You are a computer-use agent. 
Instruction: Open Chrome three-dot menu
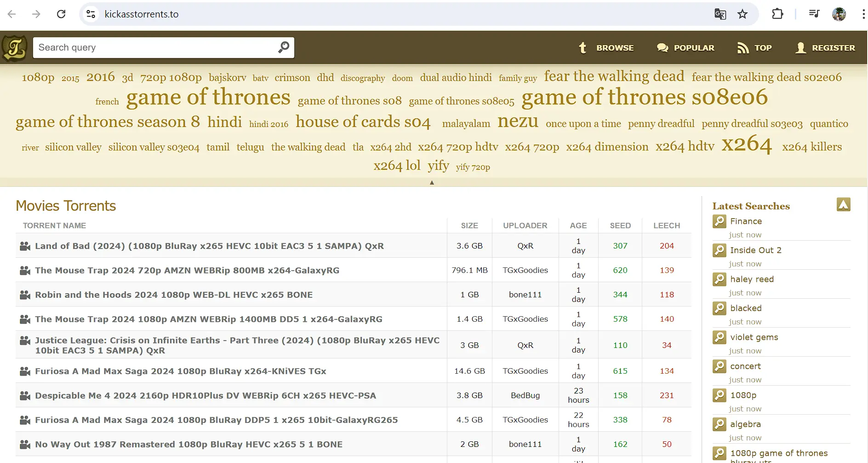tap(863, 14)
